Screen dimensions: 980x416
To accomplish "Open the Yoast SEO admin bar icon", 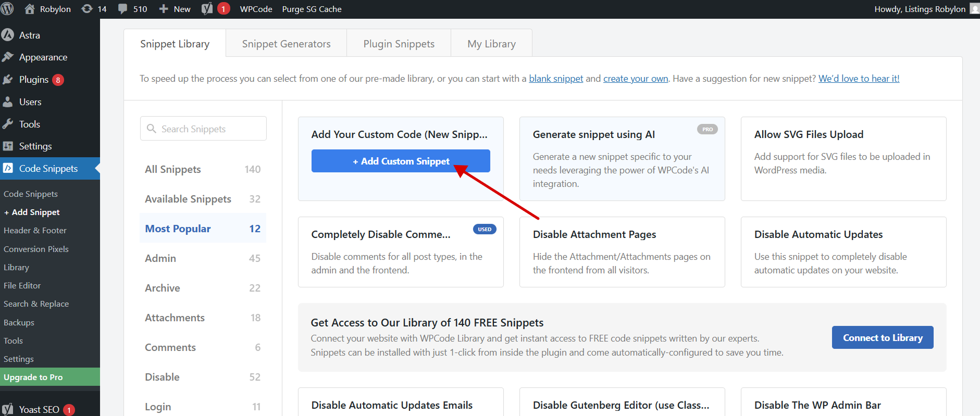I will [x=207, y=9].
